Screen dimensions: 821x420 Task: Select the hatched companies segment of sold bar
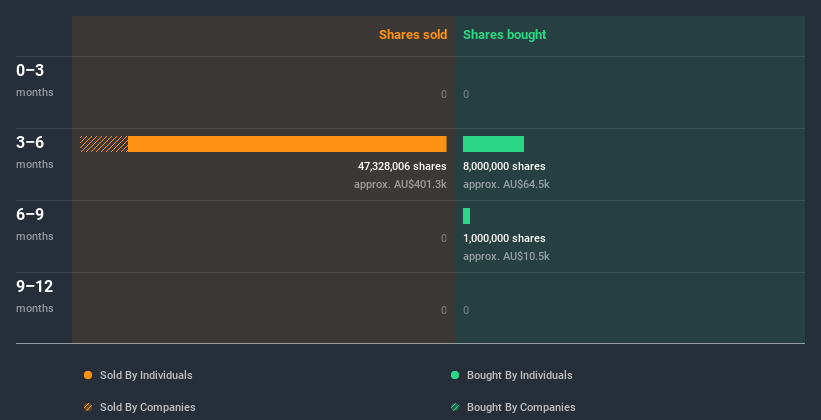coord(104,144)
